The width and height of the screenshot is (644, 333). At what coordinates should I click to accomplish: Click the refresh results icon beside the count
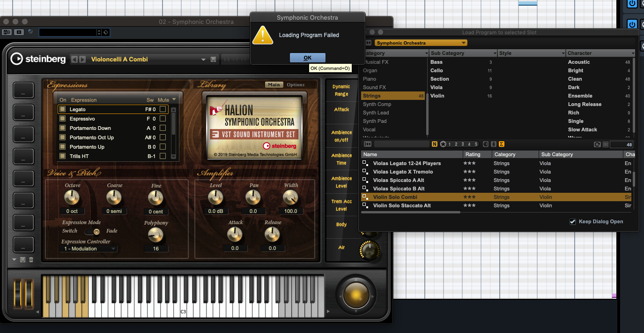tap(597, 144)
